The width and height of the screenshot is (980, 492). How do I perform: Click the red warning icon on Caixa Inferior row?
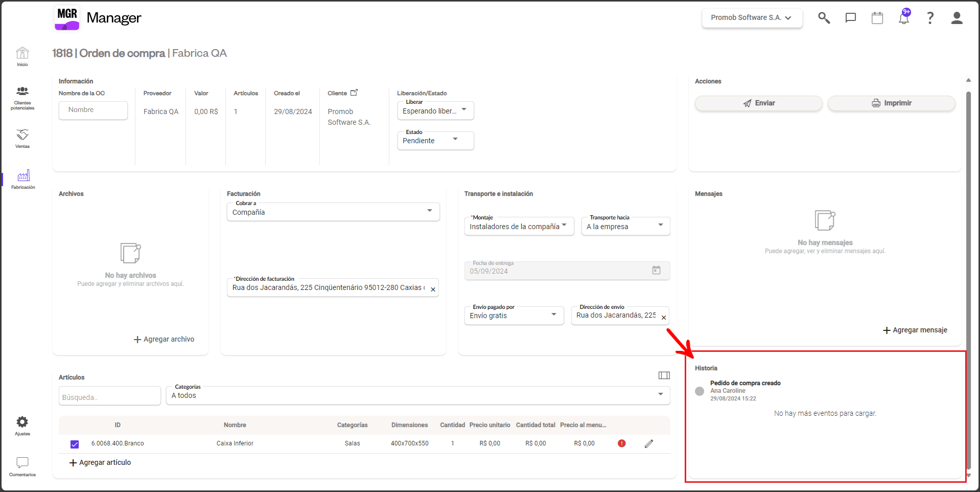pos(622,443)
